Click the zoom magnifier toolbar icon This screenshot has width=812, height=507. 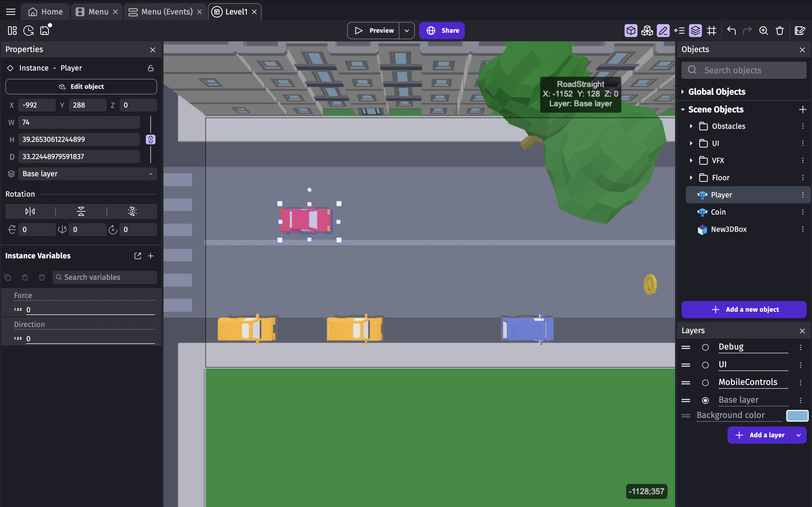(763, 31)
